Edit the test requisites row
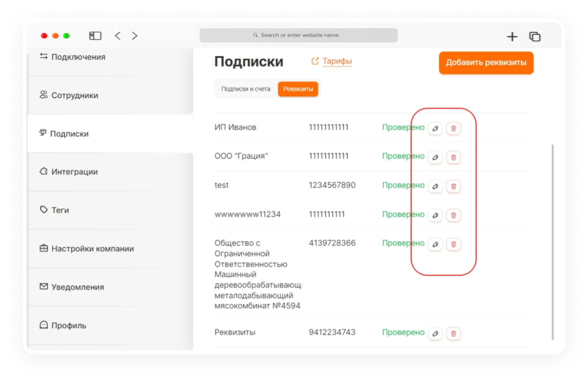 click(x=435, y=187)
